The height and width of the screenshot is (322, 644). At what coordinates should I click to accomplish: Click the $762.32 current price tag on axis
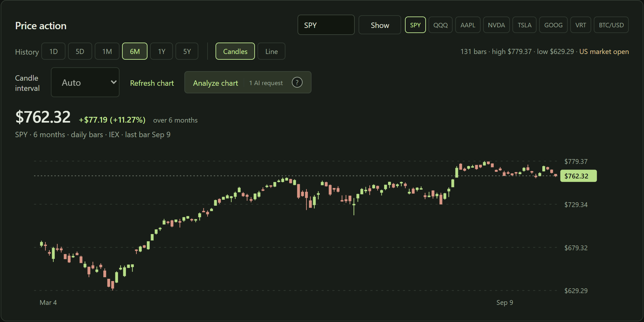tap(578, 176)
